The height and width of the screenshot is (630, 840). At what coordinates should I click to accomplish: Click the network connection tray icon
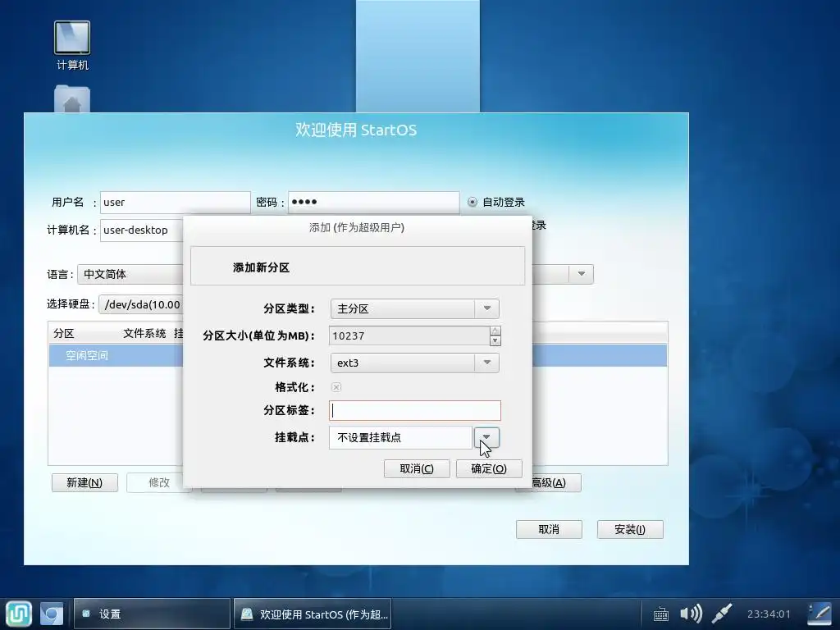pyautogui.click(x=722, y=614)
